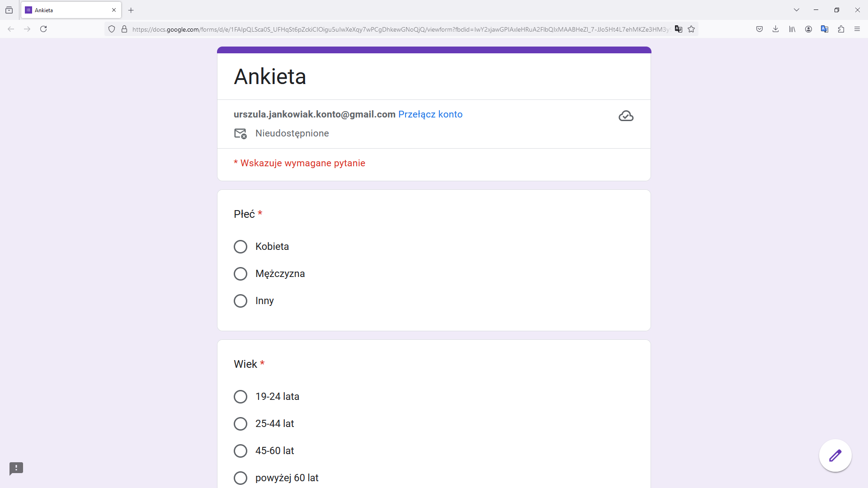Reload the page with the refresh icon

pos(43,29)
